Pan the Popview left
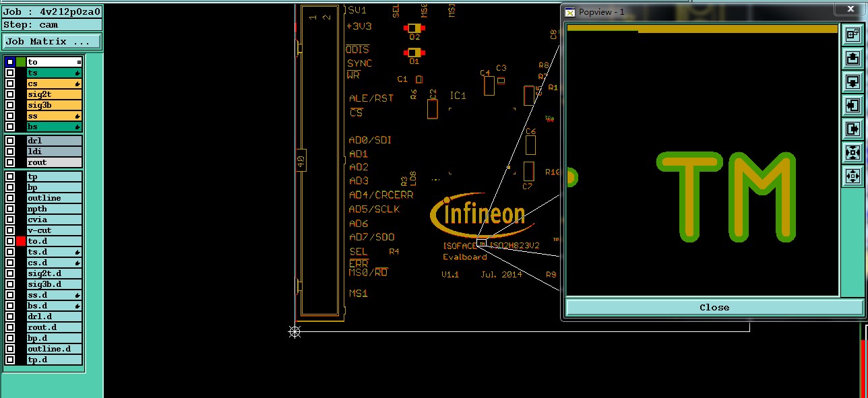This screenshot has width=868, height=398. point(852,105)
